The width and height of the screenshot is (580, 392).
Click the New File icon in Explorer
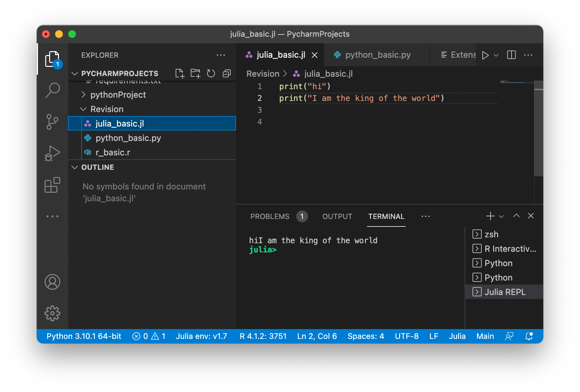(x=180, y=73)
